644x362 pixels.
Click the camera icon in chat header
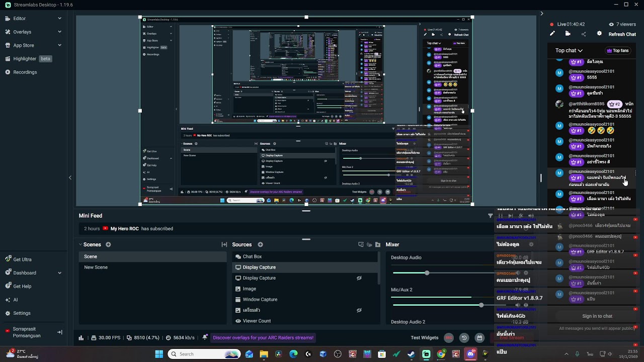[x=568, y=34]
